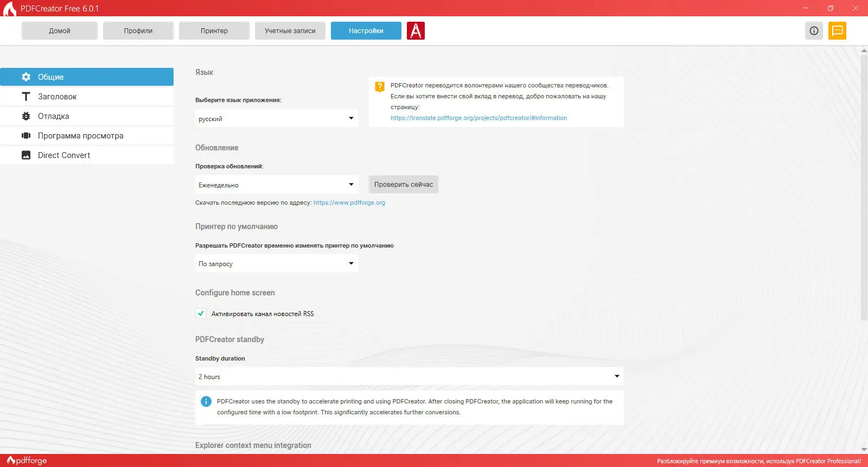Image resolution: width=868 pixels, height=467 pixels.
Task: Click the scrollbar down arrow
Action: pos(864,450)
